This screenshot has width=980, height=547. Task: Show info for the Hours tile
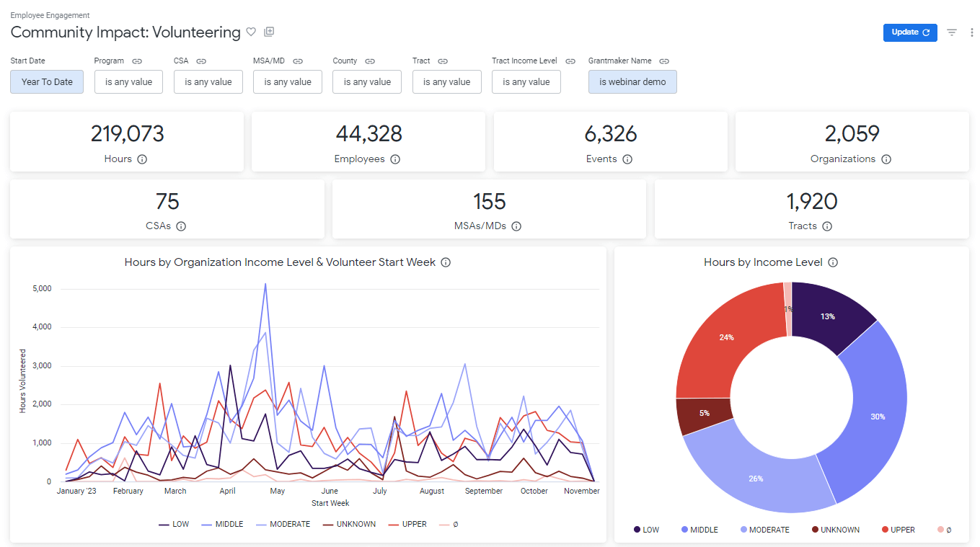142,159
